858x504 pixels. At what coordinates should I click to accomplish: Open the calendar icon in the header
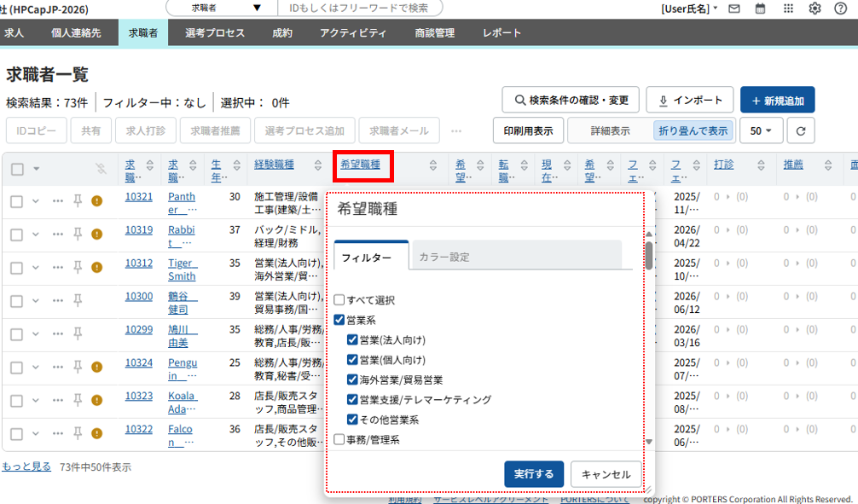coord(760,9)
